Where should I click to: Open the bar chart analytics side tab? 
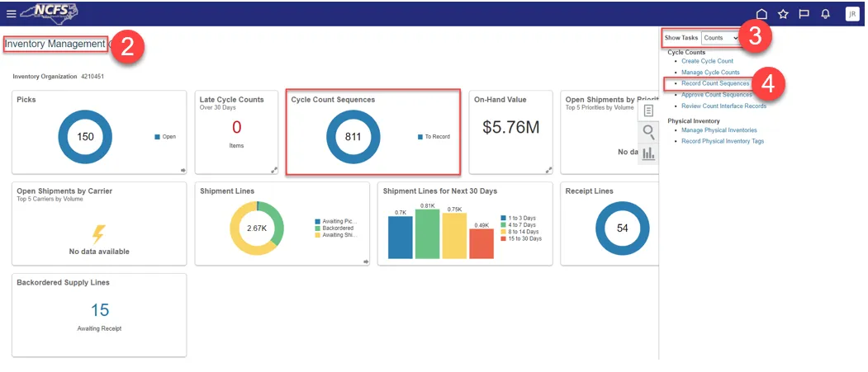coord(648,153)
